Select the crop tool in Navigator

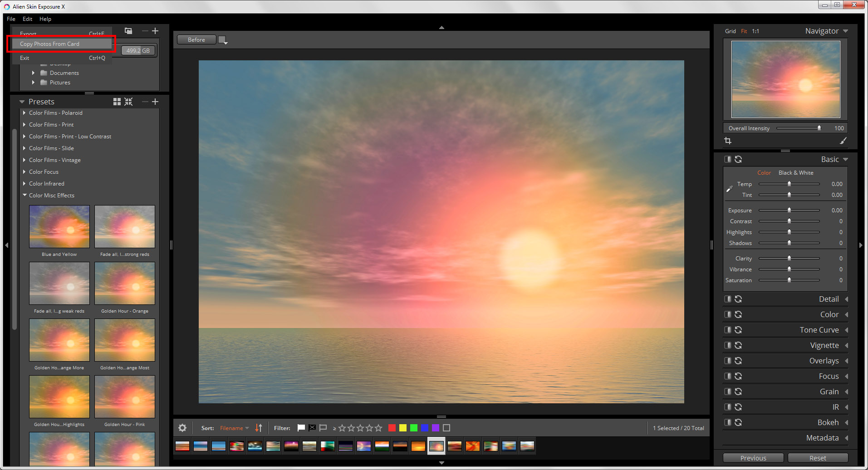(x=728, y=141)
